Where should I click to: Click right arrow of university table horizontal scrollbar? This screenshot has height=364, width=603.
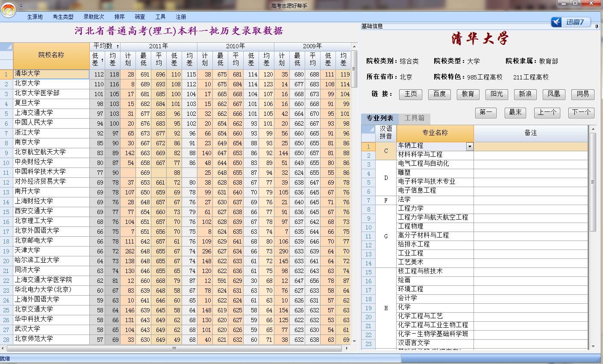point(346,348)
